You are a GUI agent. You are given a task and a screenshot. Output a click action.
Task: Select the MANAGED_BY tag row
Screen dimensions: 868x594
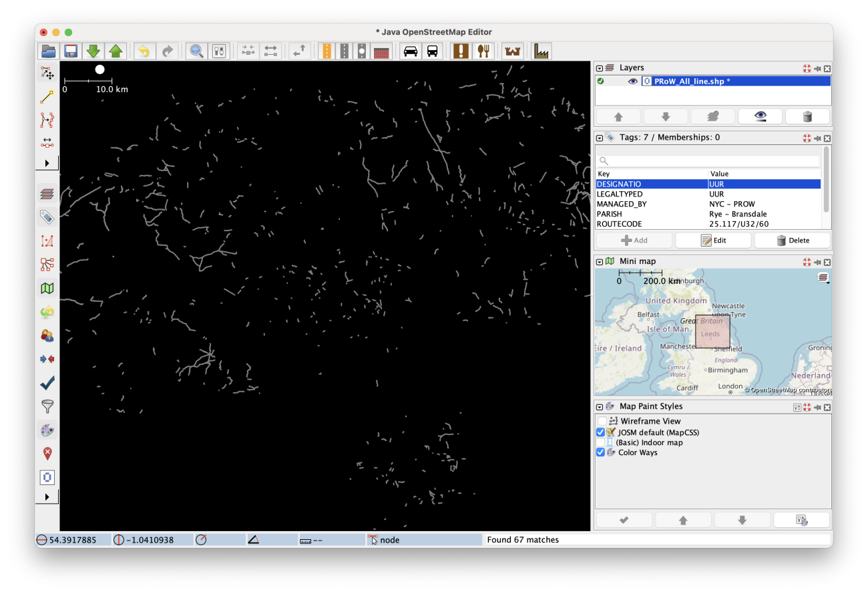tap(708, 204)
